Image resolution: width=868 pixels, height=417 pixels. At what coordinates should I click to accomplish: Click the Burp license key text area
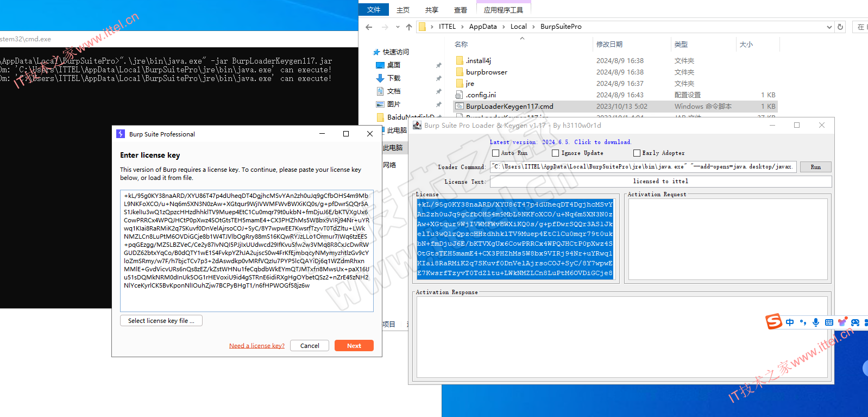point(247,251)
